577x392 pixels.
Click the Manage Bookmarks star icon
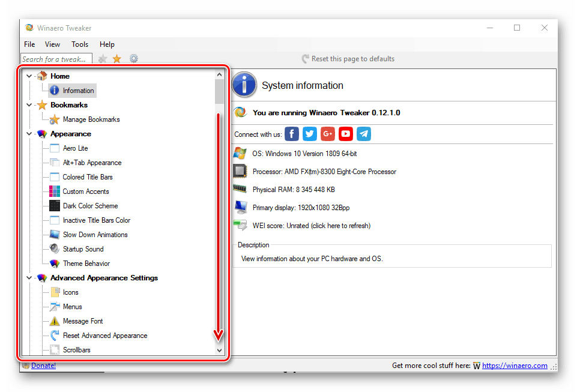55,119
